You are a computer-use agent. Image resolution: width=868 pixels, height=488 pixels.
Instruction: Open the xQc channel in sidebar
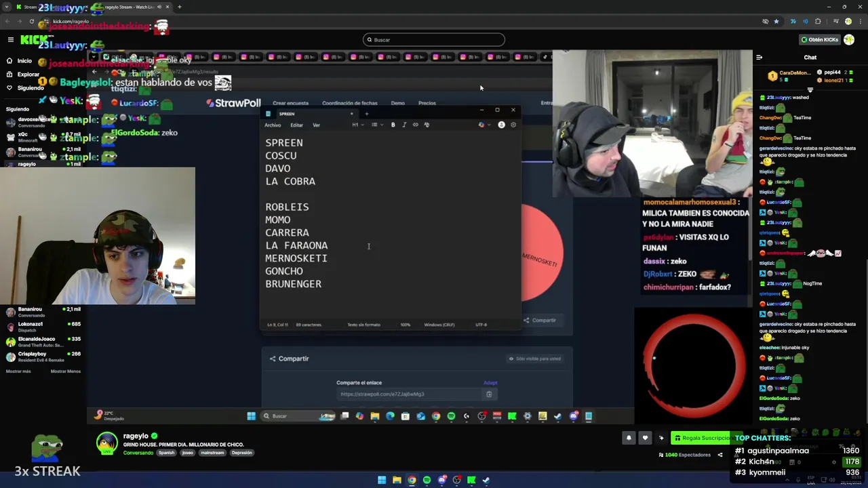point(41,137)
